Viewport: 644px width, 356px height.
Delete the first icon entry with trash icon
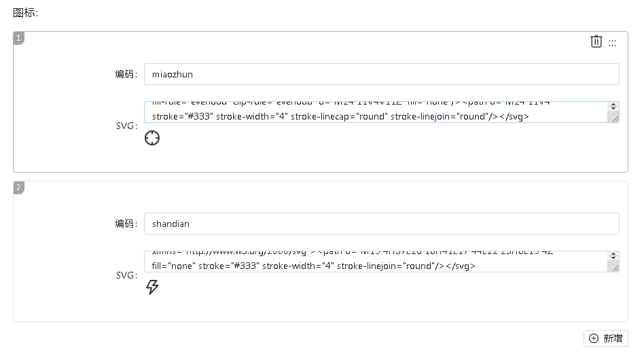(x=596, y=41)
